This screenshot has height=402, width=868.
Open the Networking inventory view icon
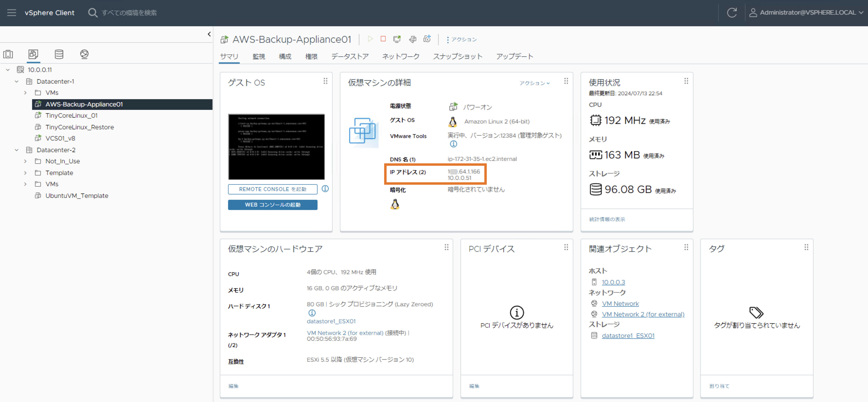(84, 54)
